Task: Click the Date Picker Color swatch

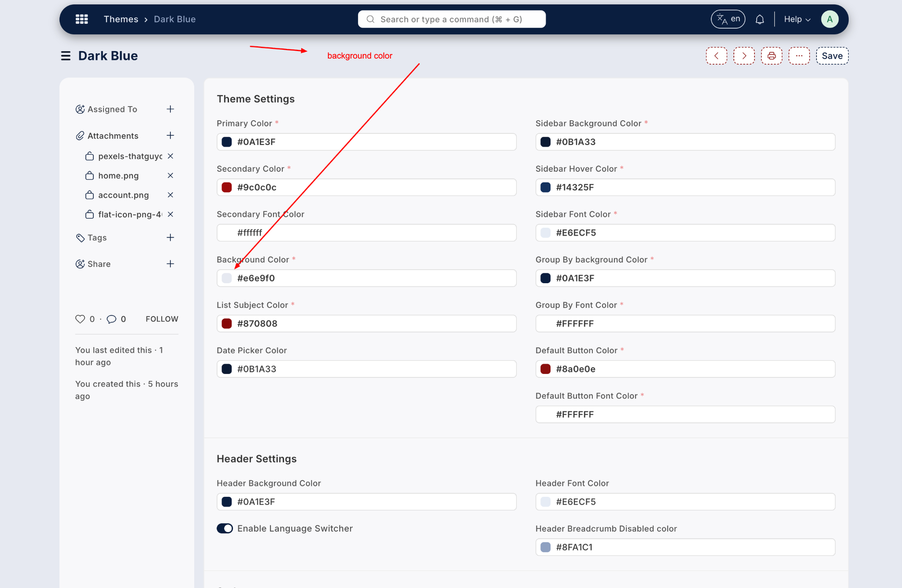Action: [227, 369]
